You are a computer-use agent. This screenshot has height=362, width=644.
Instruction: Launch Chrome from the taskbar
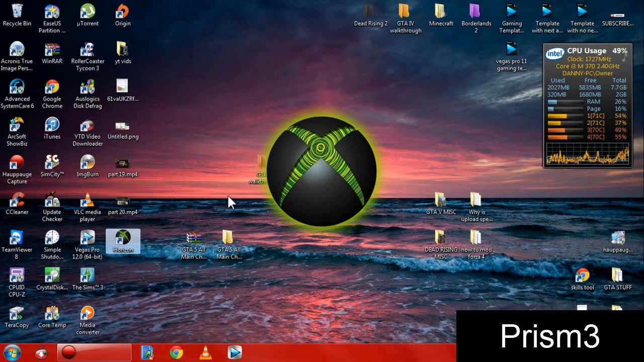click(x=176, y=353)
